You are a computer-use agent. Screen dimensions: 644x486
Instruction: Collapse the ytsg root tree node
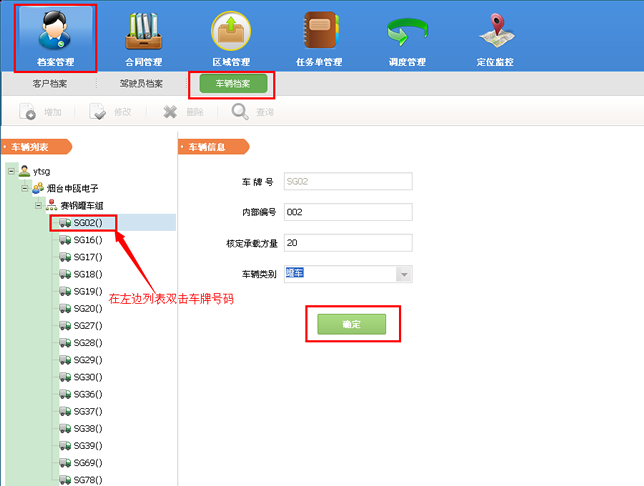(x=10, y=171)
